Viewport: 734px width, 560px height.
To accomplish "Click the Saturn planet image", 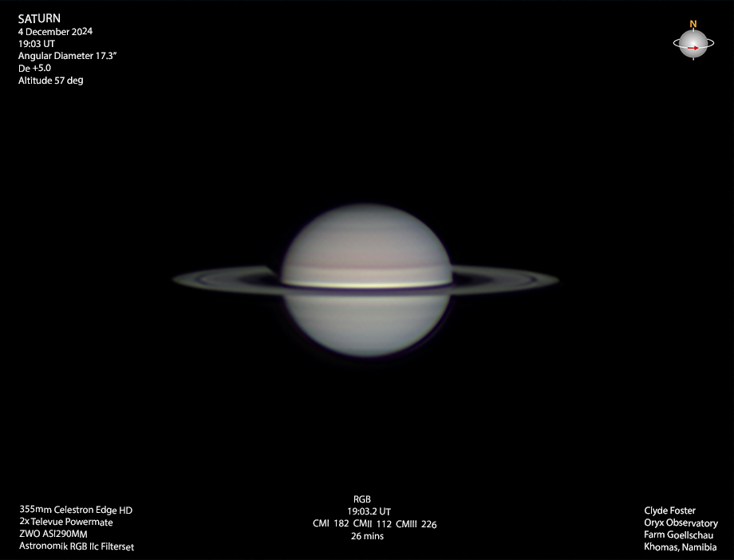I will 365,281.
